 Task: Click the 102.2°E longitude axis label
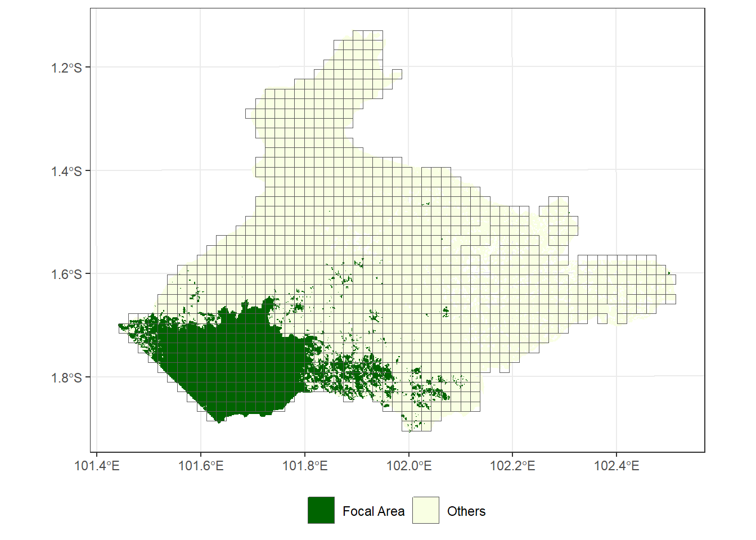512,466
